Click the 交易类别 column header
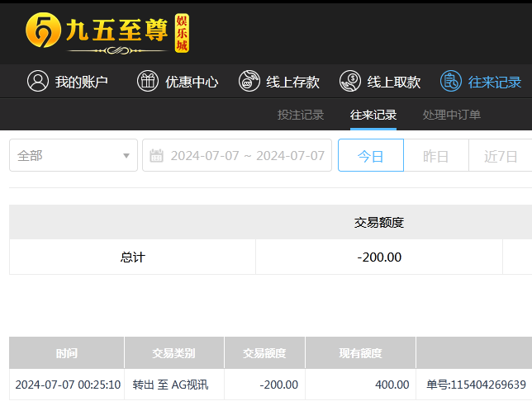This screenshot has width=532, height=406. coord(174,353)
